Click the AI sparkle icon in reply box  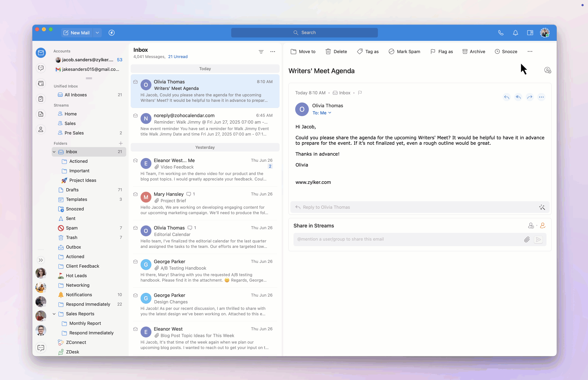[x=542, y=207]
